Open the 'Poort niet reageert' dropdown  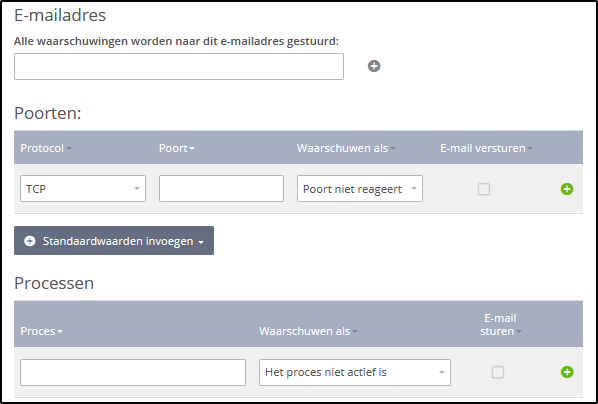coord(360,188)
